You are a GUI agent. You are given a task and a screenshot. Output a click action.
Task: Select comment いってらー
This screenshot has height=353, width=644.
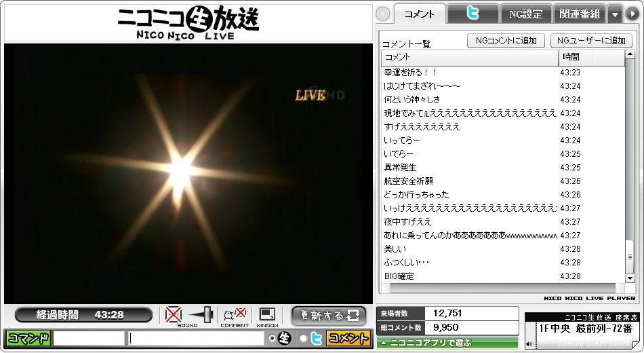pos(402,141)
